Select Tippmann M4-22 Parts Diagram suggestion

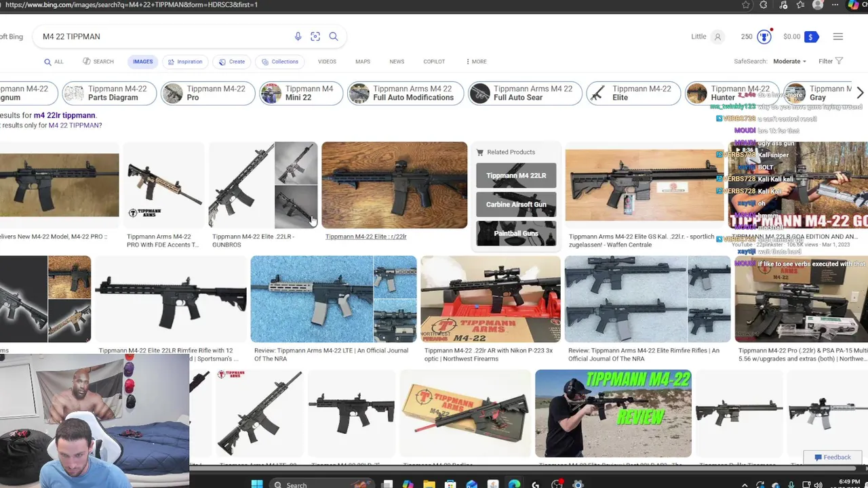(109, 93)
